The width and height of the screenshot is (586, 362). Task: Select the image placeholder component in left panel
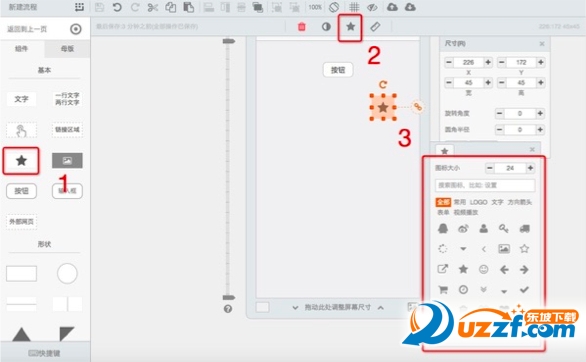tap(67, 161)
